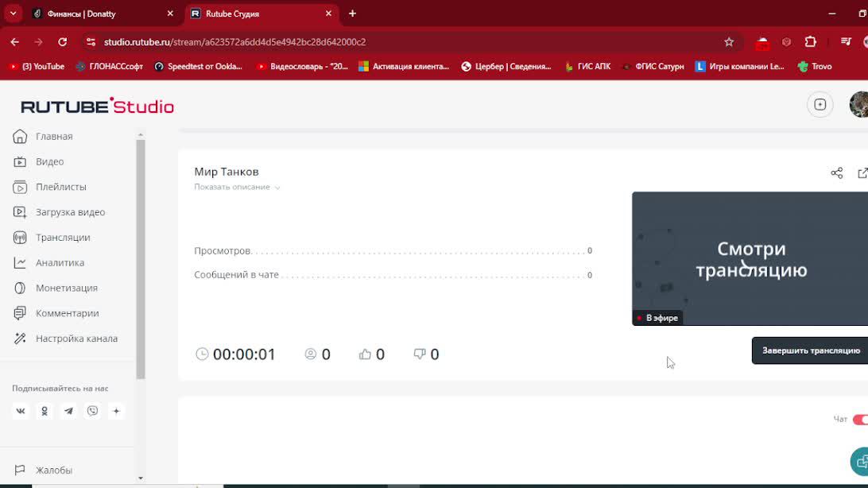Click the sidebar vertical scrollbar
The width and height of the screenshot is (868, 488).
[141, 259]
